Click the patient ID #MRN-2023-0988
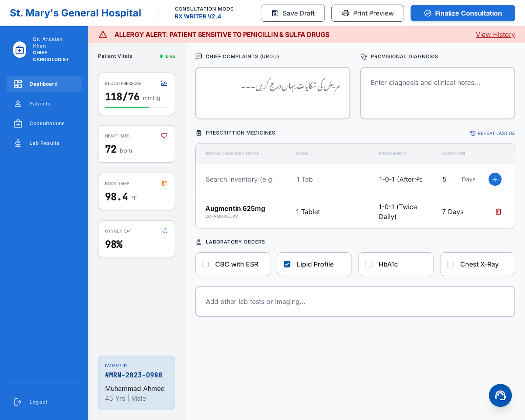Screen dimensions: 525x420 pos(134,375)
